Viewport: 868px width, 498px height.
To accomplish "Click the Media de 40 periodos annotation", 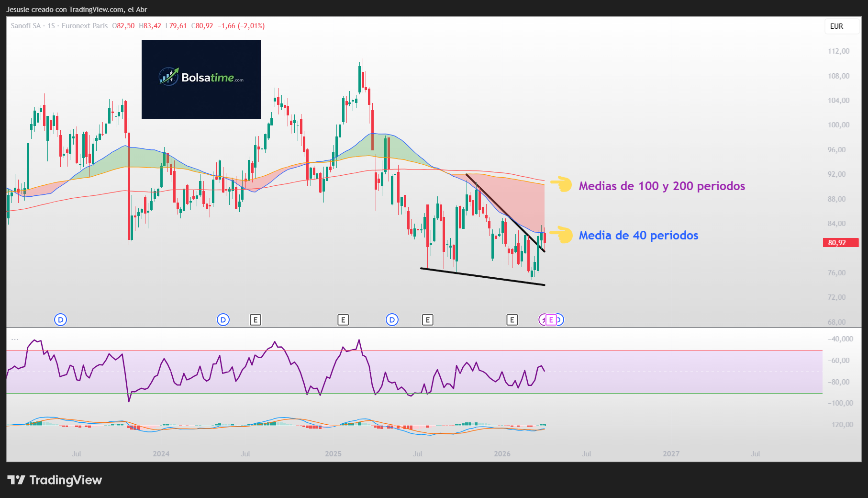I will pyautogui.click(x=639, y=236).
